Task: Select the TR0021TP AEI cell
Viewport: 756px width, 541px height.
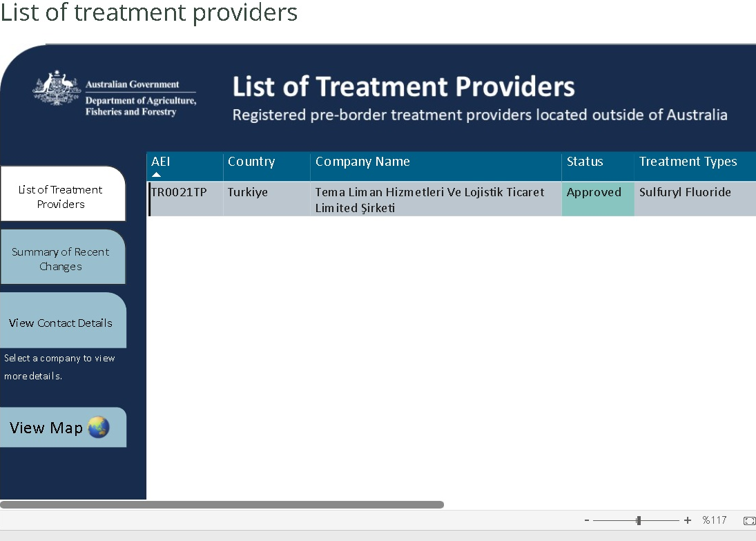Action: tap(180, 193)
